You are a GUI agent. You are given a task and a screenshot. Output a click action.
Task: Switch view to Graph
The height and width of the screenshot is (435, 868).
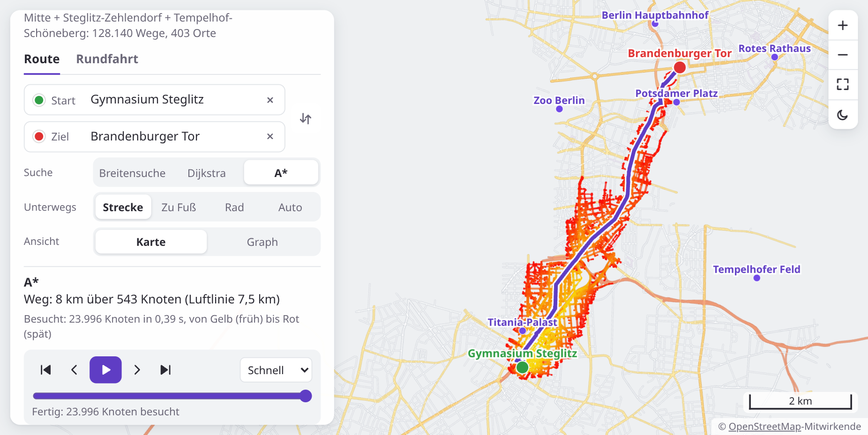[x=262, y=242]
